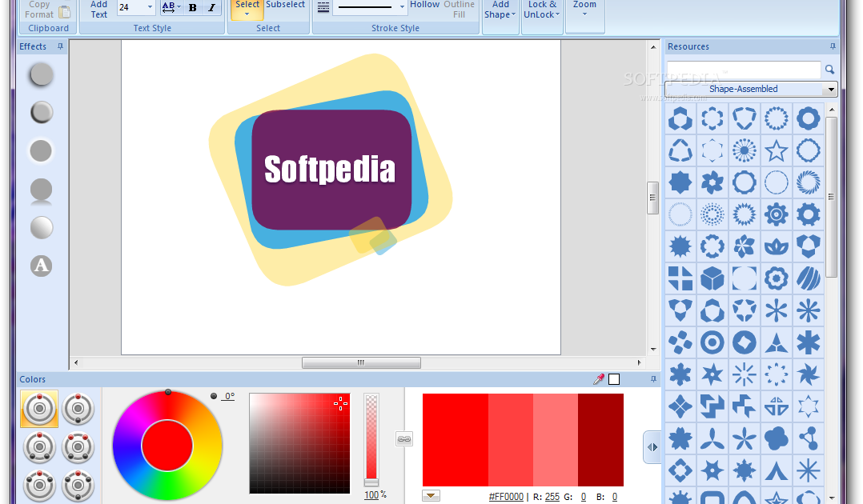Click the canvas horizontal scrollbar thumb

pyautogui.click(x=361, y=362)
